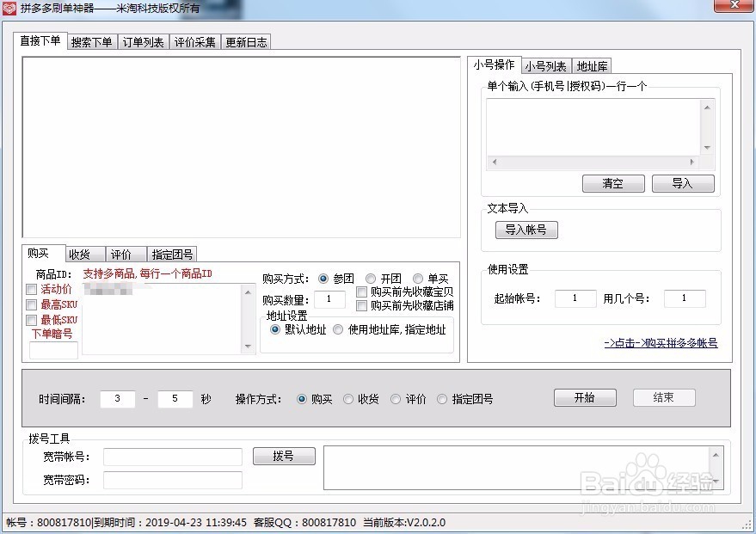
Task: Switch to the 小号列表 tab
Action: point(547,65)
